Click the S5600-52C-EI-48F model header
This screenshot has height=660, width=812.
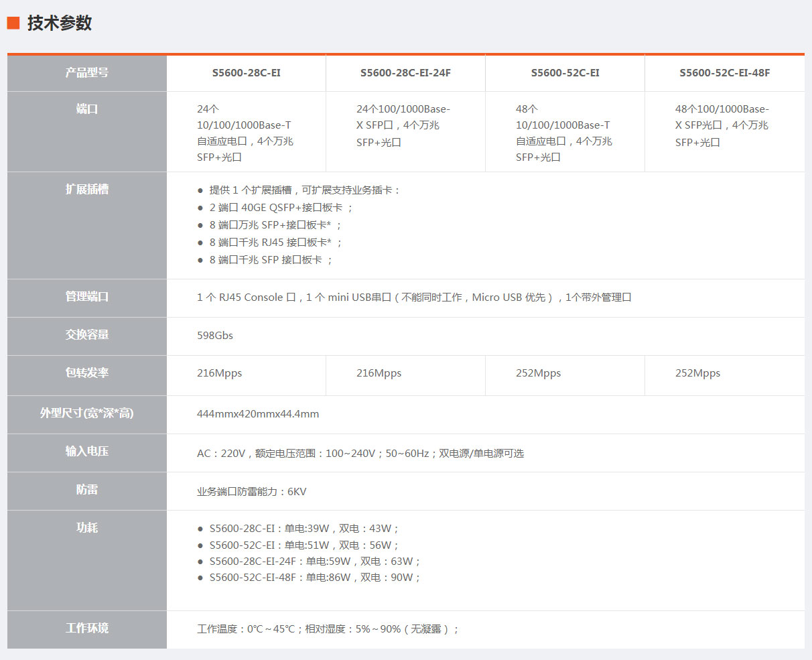[x=724, y=73]
